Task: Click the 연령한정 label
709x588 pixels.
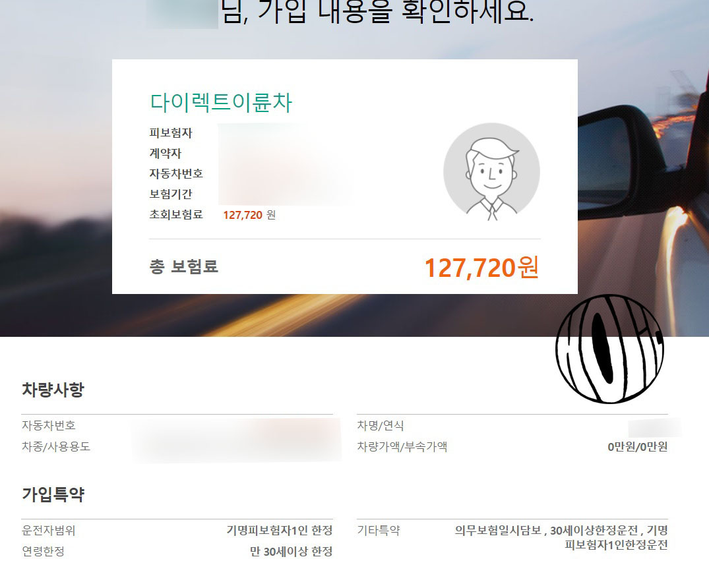Action: (43, 551)
